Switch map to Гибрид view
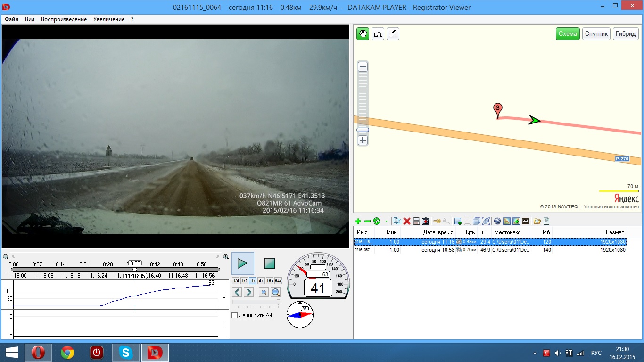Screen dimensions: 644x362 pyautogui.click(x=626, y=33)
